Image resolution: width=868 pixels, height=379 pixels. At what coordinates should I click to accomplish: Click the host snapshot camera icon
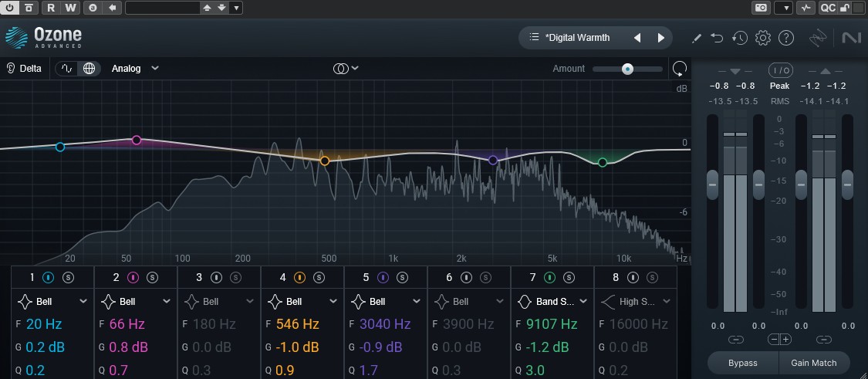pos(762,8)
